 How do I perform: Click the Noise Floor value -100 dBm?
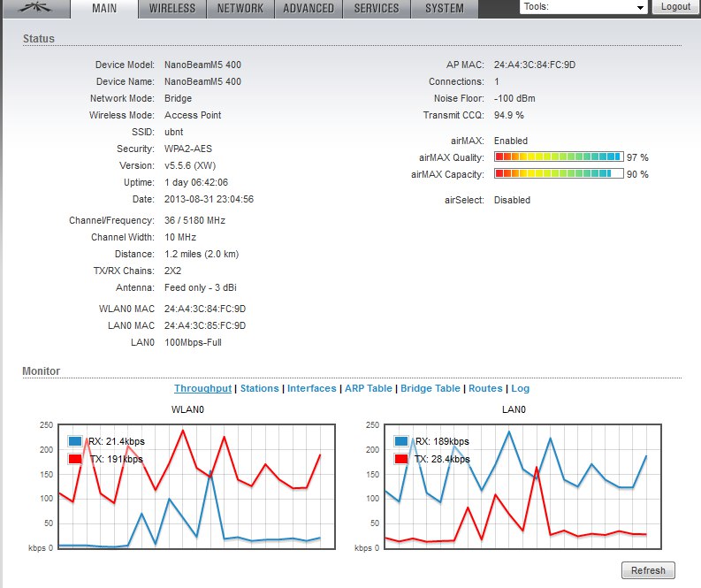pos(514,98)
